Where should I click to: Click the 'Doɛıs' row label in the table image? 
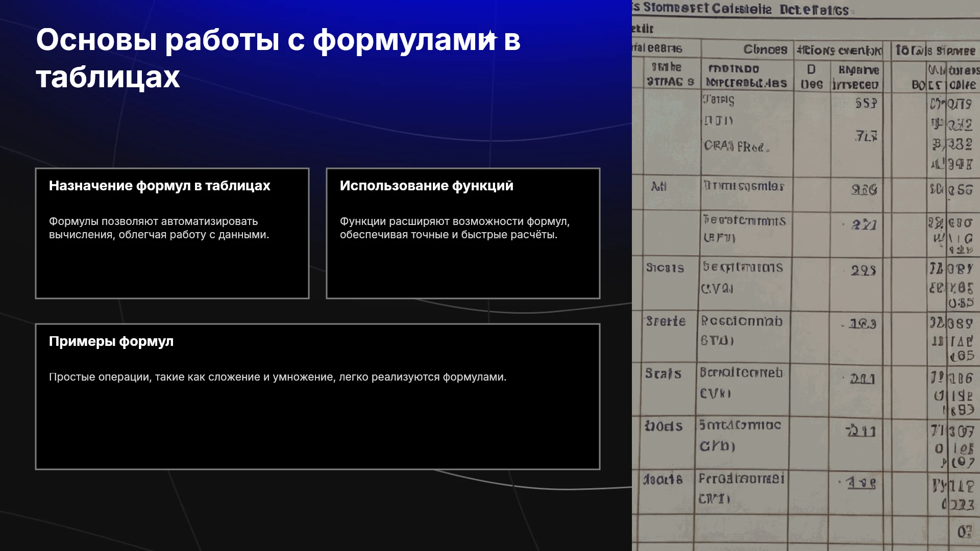663,426
